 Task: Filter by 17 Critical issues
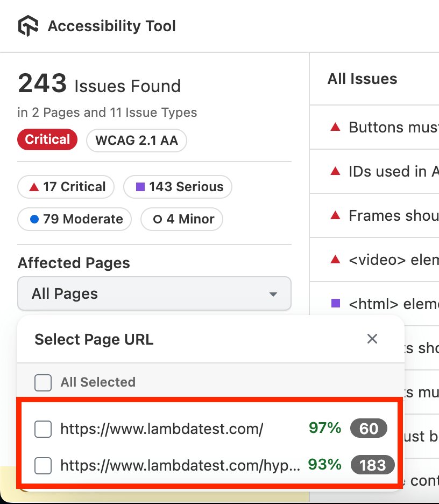66,187
